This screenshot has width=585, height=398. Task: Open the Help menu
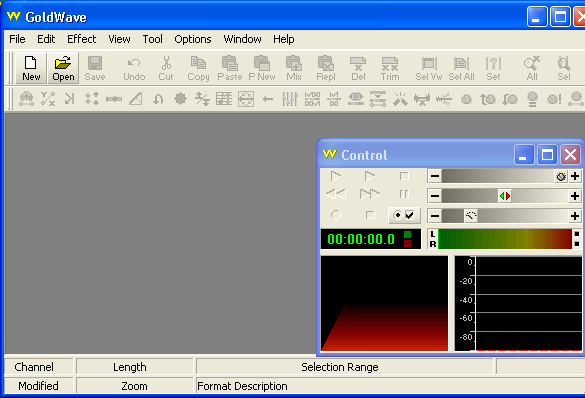(x=284, y=39)
